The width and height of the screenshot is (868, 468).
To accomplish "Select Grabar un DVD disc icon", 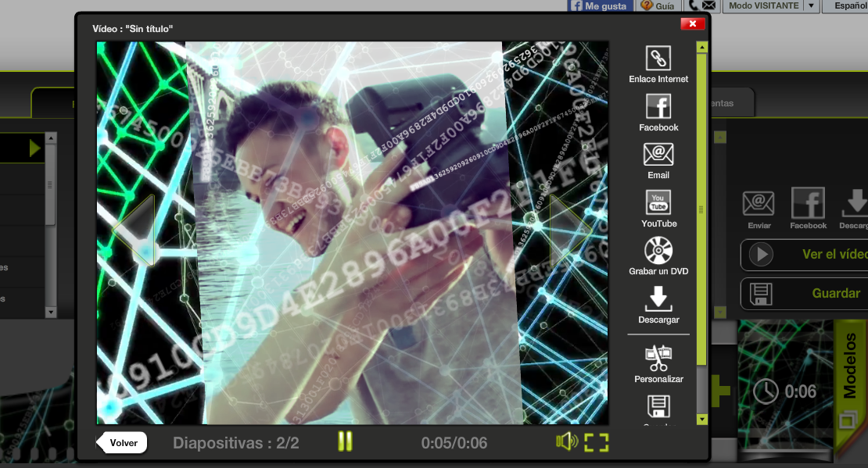I will 658,251.
